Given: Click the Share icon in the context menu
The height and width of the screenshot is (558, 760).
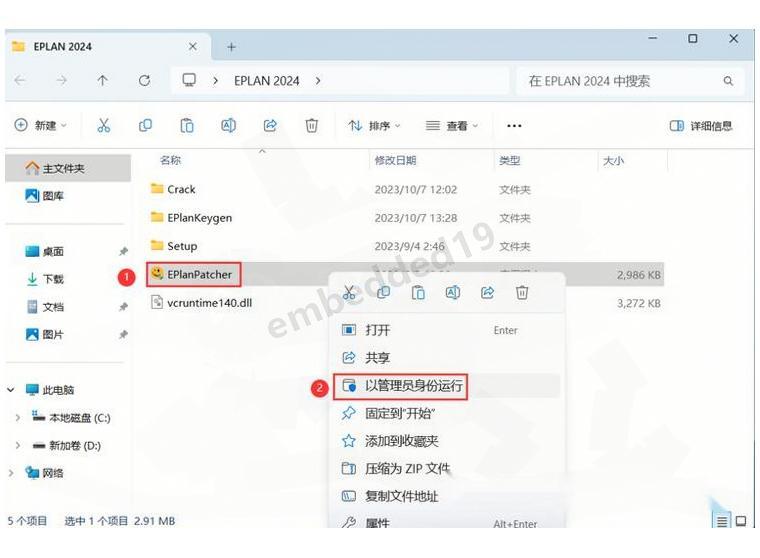Looking at the screenshot, I should [x=487, y=292].
